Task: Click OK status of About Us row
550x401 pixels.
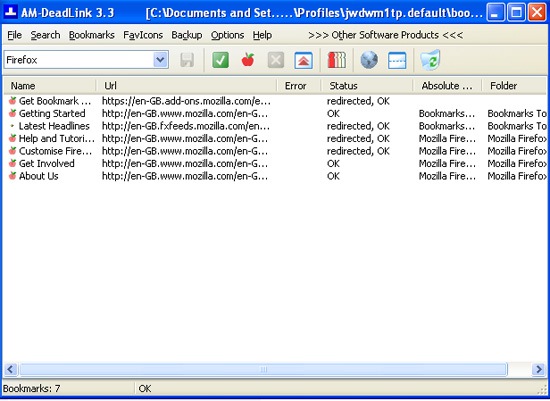Action: coord(333,176)
